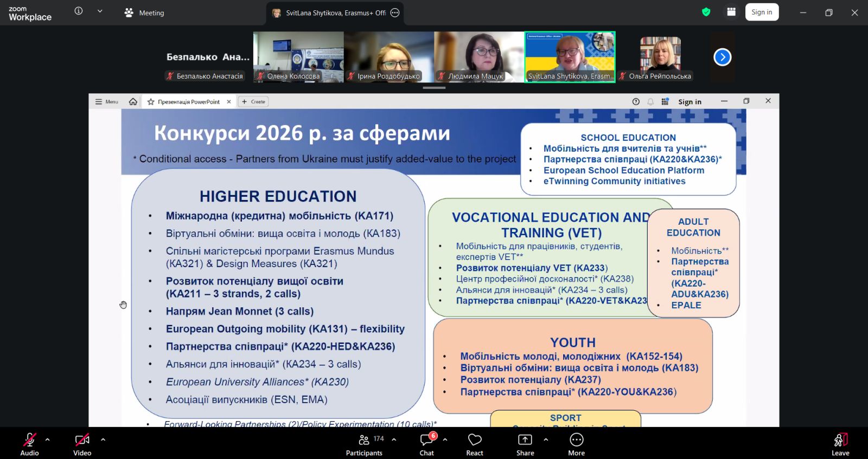Select Svitlana Shytikova video thumbnail

(570, 57)
